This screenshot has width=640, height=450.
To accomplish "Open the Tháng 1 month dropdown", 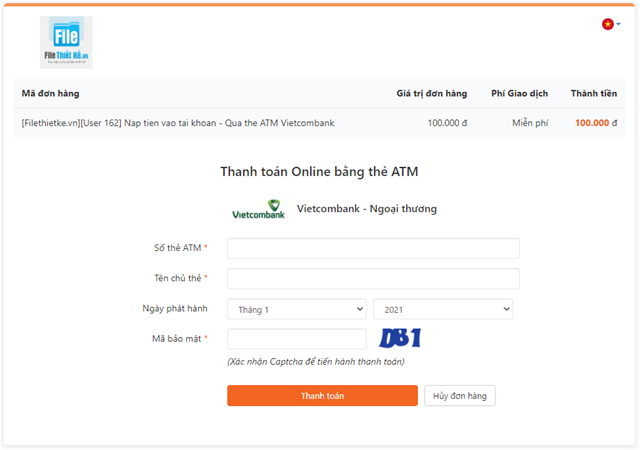I will coord(297,309).
